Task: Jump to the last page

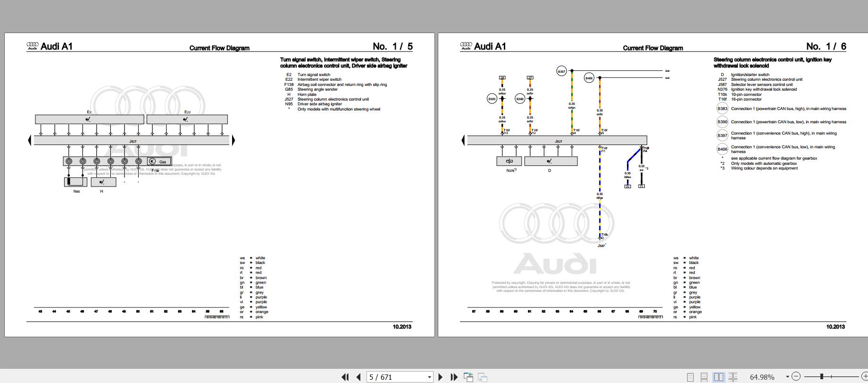Action: pos(454,377)
